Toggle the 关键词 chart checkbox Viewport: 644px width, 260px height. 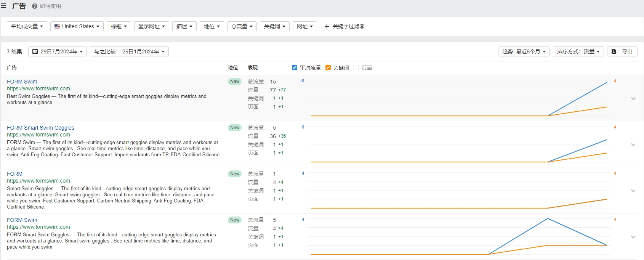pyautogui.click(x=328, y=67)
